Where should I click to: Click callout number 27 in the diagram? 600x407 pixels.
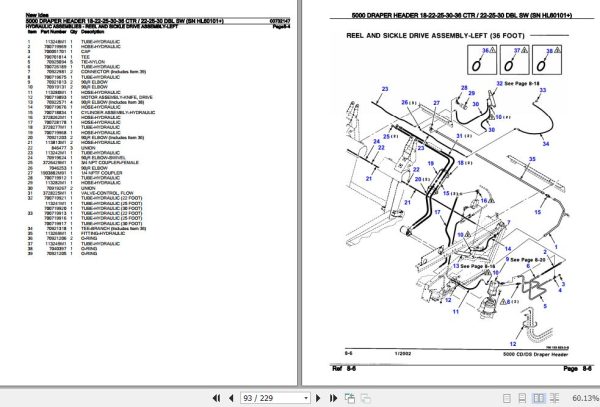(436, 103)
